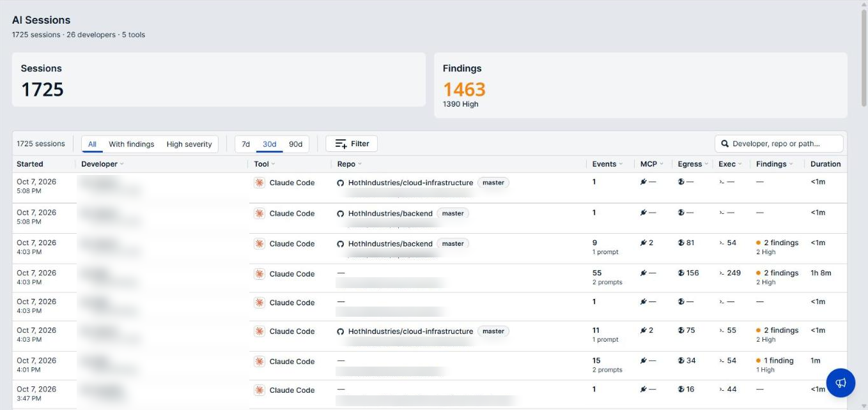Focus the Developer, repo or path search field
Viewport: 868px width, 410px height.
point(779,144)
